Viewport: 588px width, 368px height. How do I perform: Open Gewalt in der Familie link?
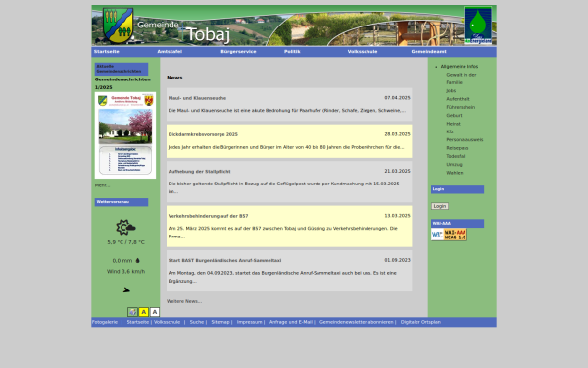pos(462,79)
